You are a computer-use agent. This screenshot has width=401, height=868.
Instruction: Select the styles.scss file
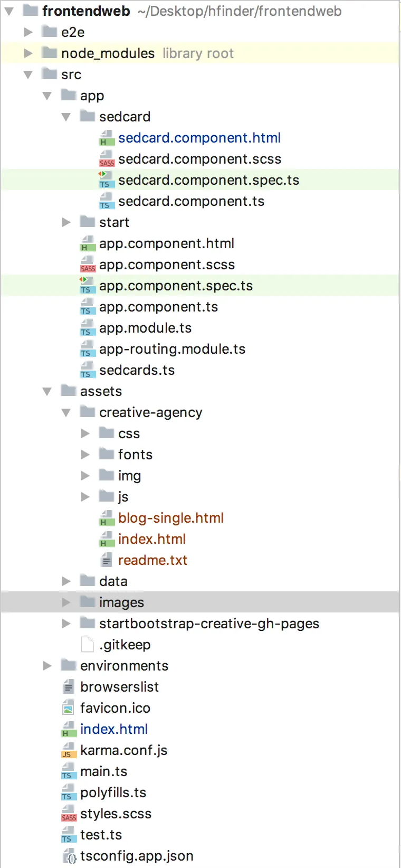[116, 814]
